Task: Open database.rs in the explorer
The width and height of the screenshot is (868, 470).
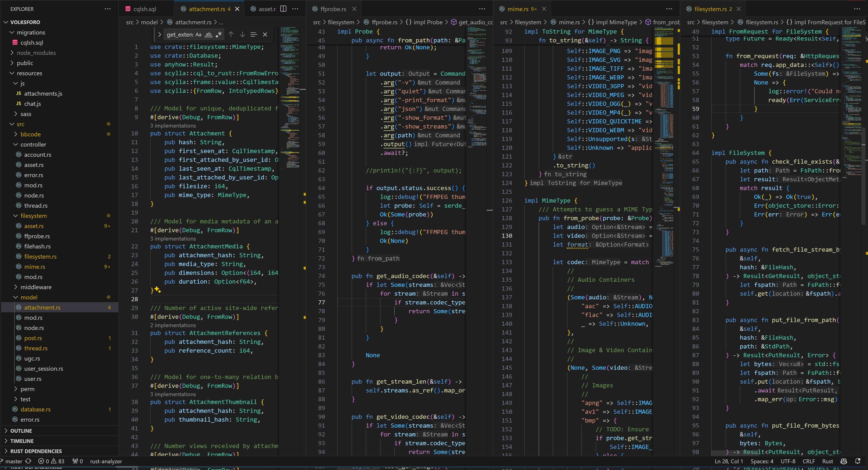Action: click(59, 409)
